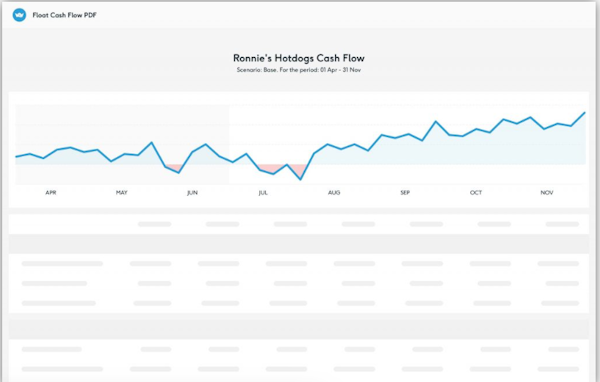600x382 pixels.
Task: Click the Float crown logo icon
Action: [19, 15]
